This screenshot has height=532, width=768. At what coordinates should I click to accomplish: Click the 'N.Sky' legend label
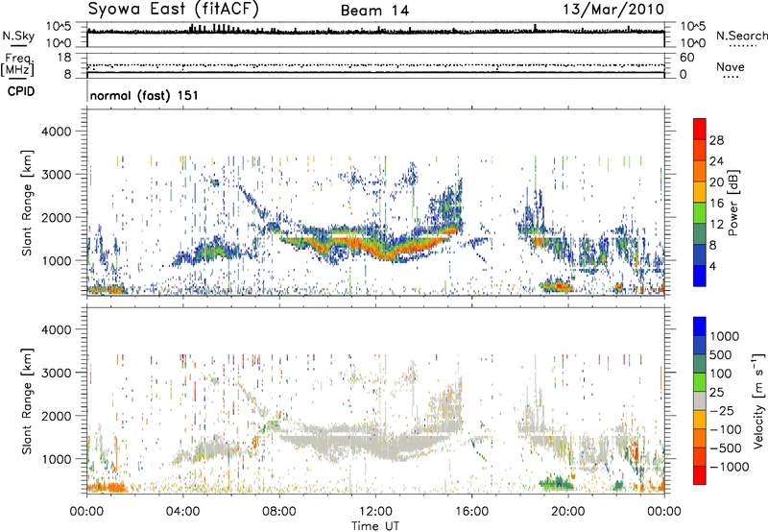point(18,36)
